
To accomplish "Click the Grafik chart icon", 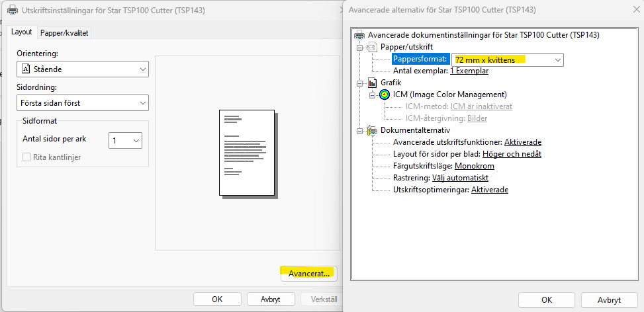I will pyautogui.click(x=372, y=83).
